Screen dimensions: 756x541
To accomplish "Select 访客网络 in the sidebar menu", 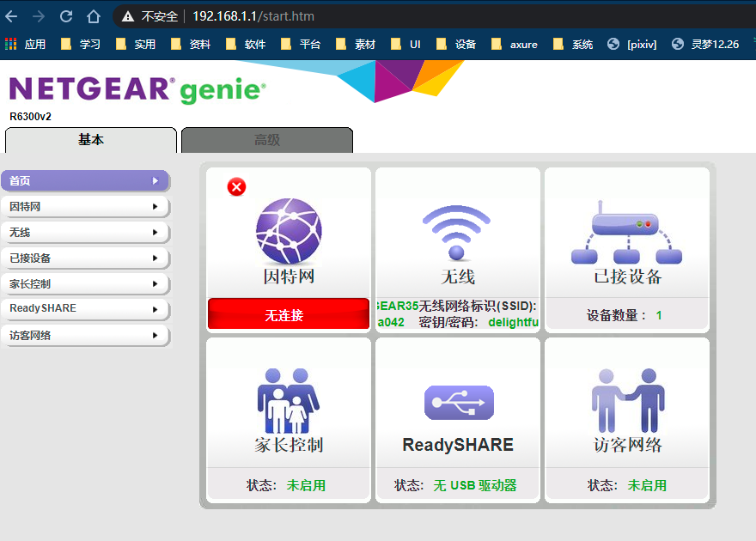I will [85, 335].
